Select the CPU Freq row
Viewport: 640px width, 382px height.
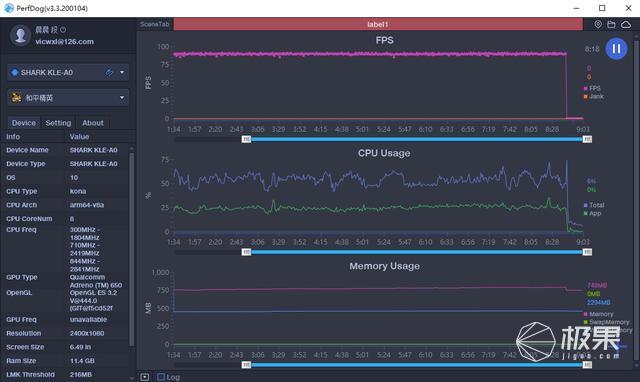[x=65, y=249]
